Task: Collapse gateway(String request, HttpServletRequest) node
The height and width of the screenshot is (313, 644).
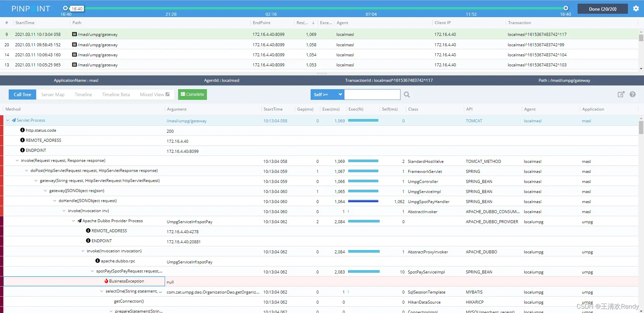Action: [36, 181]
